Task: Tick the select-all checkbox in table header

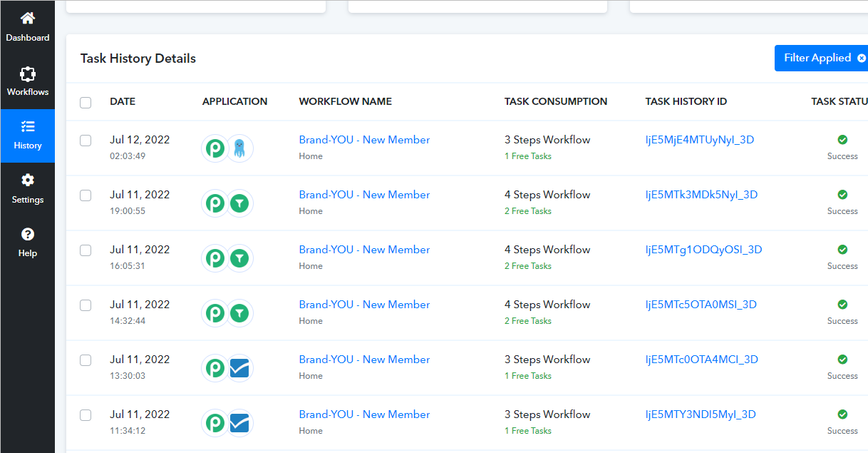Action: (86, 103)
